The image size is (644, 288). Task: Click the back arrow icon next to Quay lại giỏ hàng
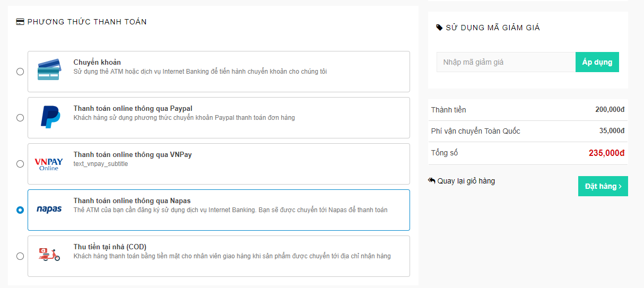[x=432, y=181]
